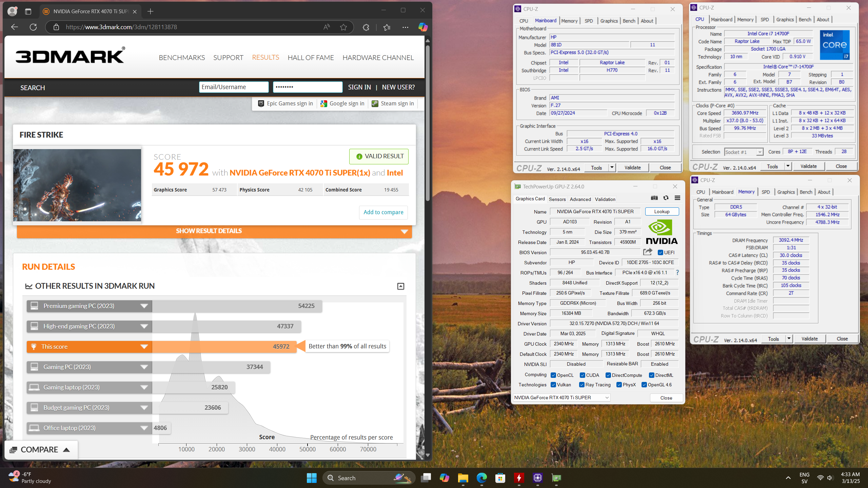Click the GPU-Z screenshot camera icon
The width and height of the screenshot is (868, 488).
point(654,198)
